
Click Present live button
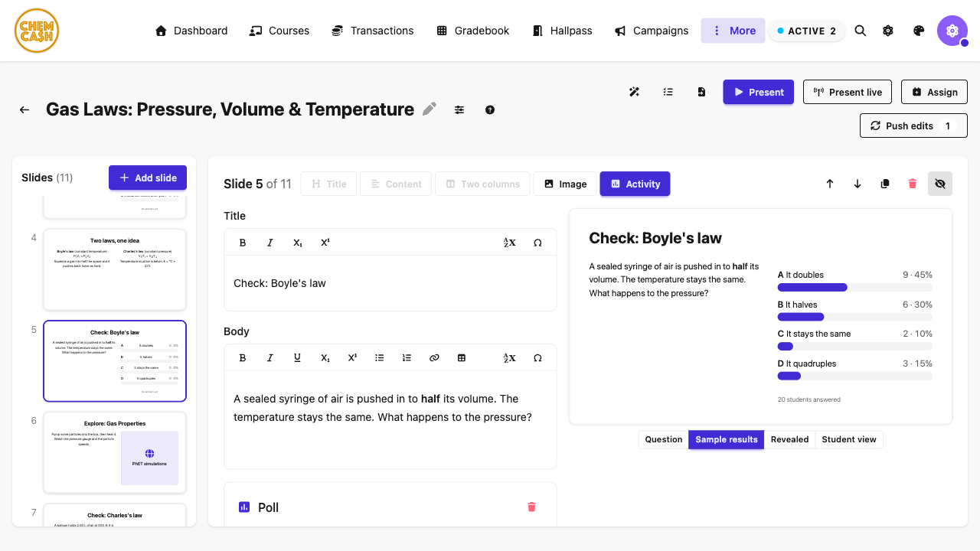point(848,92)
